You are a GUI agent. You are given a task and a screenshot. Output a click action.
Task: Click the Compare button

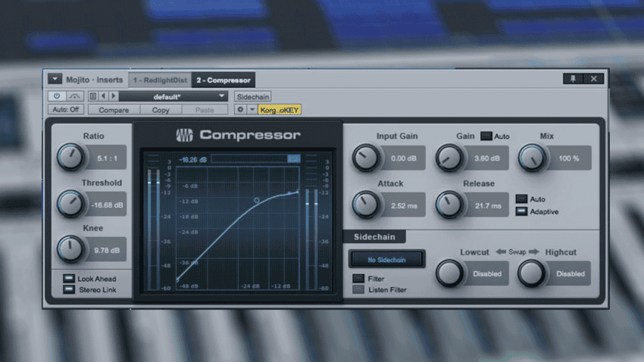click(x=114, y=110)
